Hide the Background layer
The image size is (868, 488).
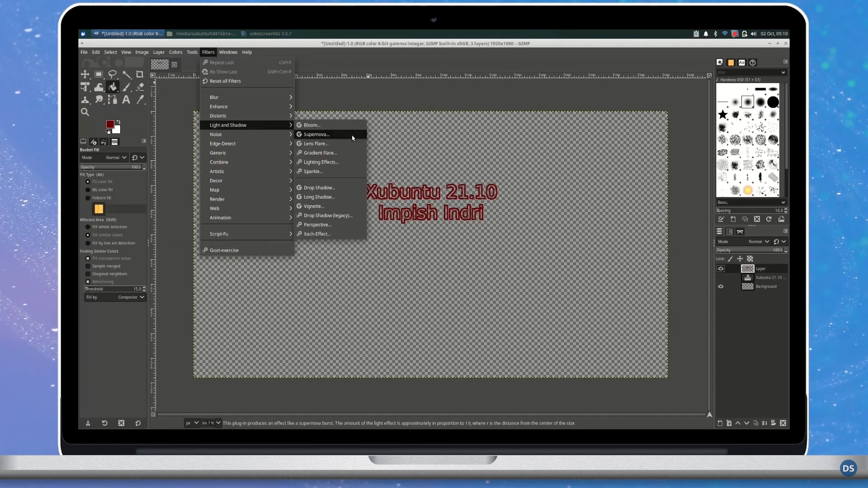721,286
